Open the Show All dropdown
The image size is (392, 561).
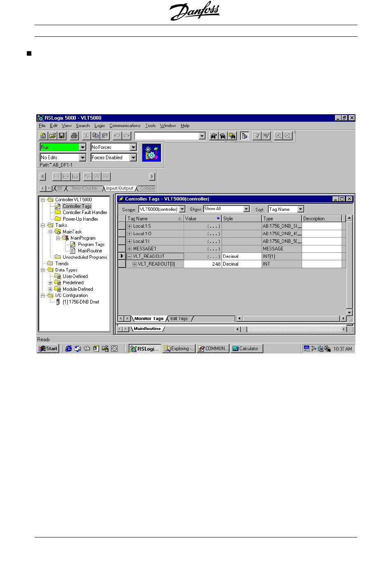[x=246, y=209]
